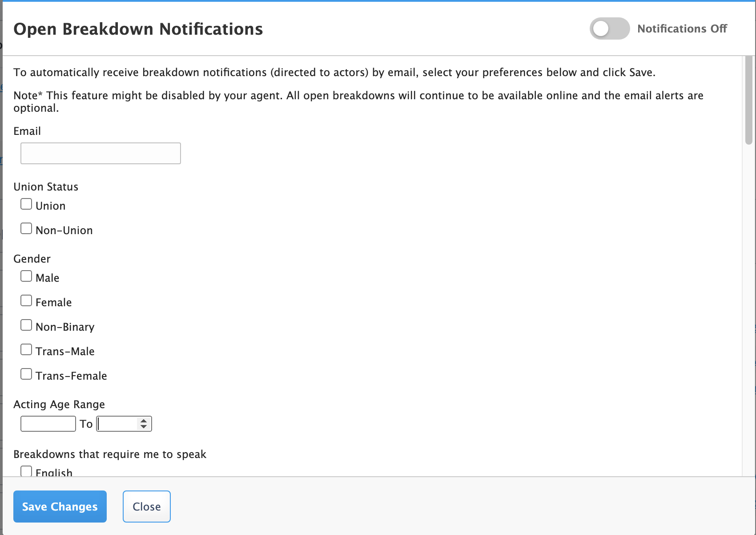Increase maximum age with stepper up arrow
This screenshot has width=756, height=535.
coord(143,421)
